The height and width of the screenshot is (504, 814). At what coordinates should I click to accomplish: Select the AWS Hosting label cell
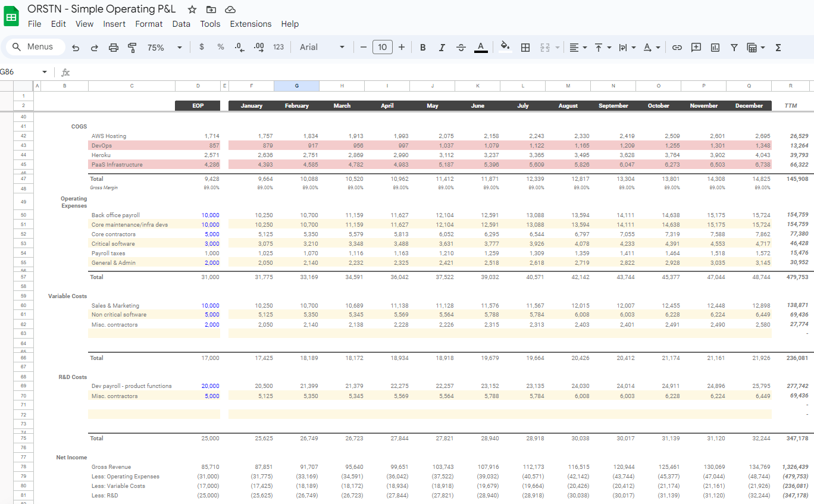tap(132, 136)
